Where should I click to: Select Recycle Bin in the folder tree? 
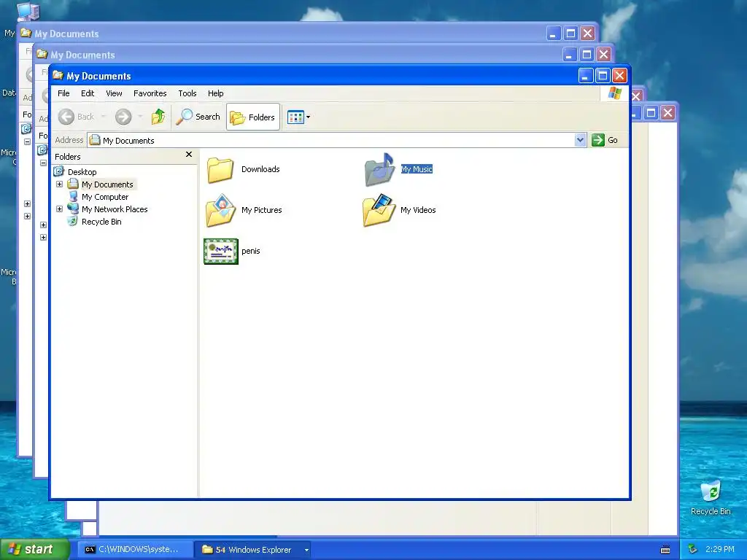point(101,222)
